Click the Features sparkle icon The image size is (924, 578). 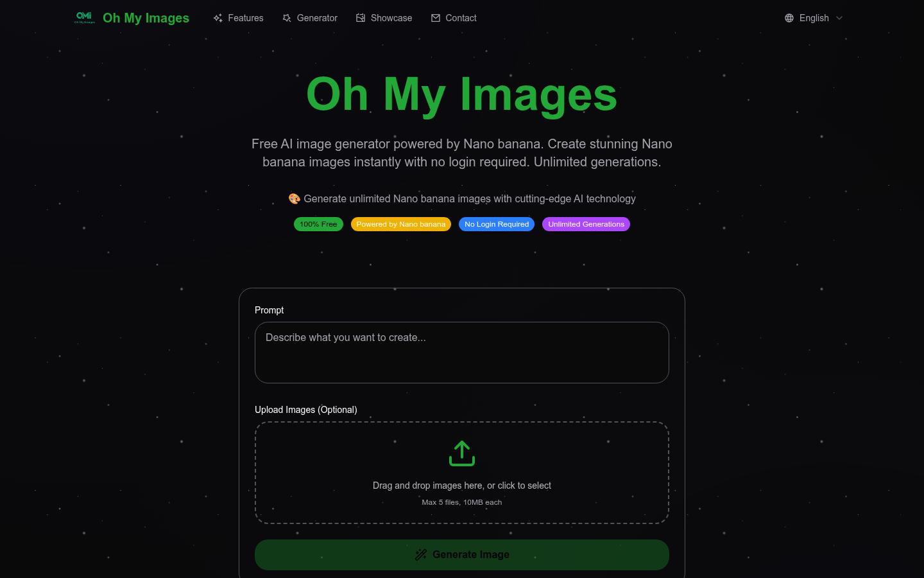coord(218,18)
